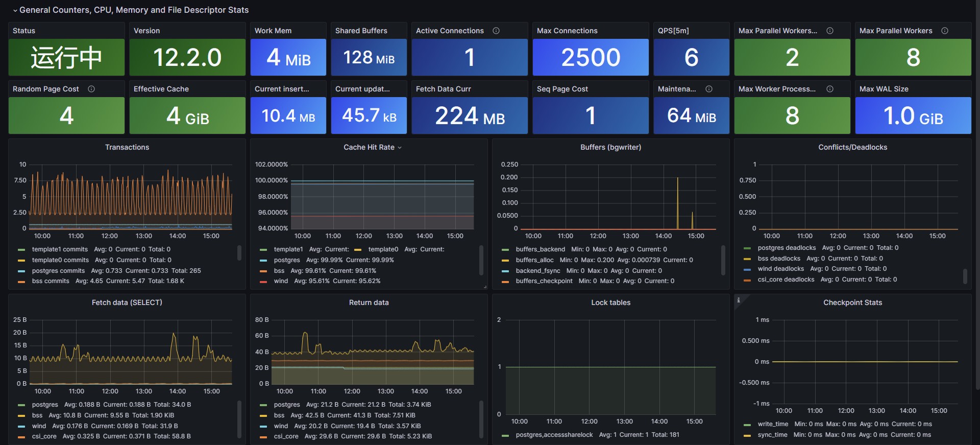Click the Max WAL Size value 1.0 GiB
980x445 pixels.
(913, 115)
